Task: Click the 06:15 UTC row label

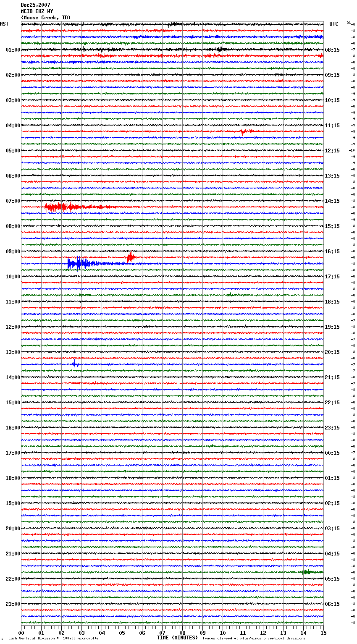Action: [x=332, y=604]
